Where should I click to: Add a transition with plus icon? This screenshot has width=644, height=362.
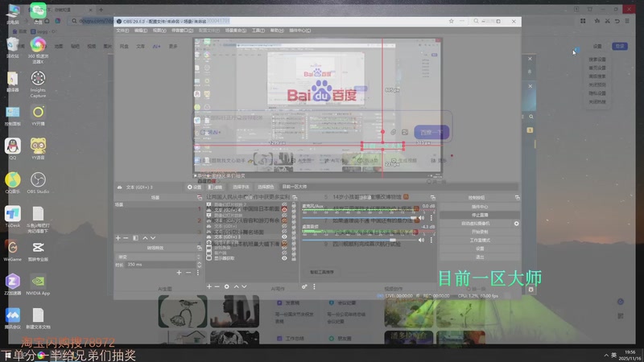(x=179, y=273)
